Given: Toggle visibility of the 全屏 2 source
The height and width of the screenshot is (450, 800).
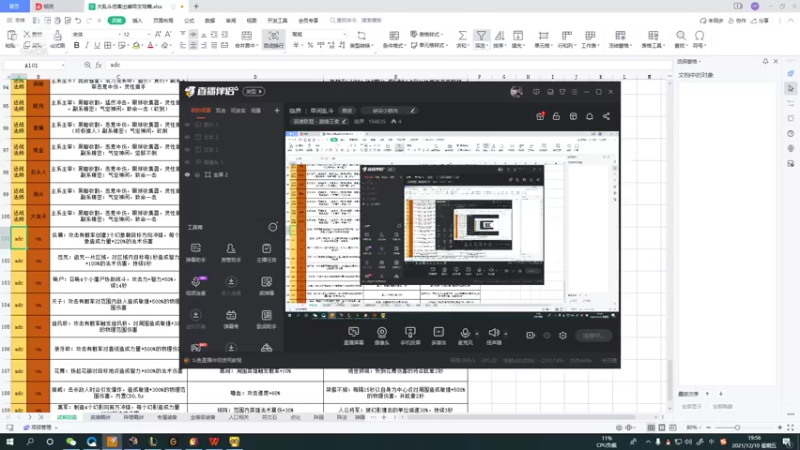Looking at the screenshot, I should 187,174.
